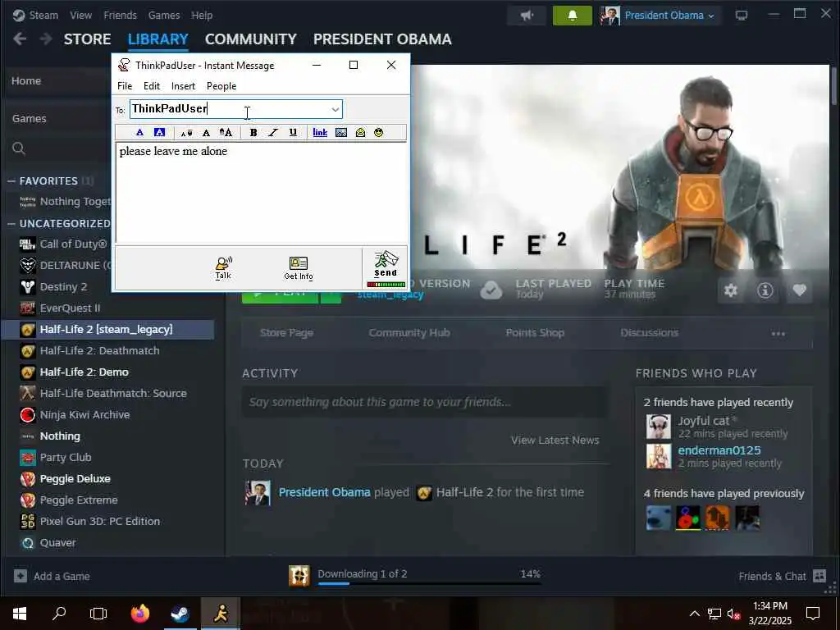Toggle italic formatting in the Instant Message
840x630 pixels.
tap(273, 132)
